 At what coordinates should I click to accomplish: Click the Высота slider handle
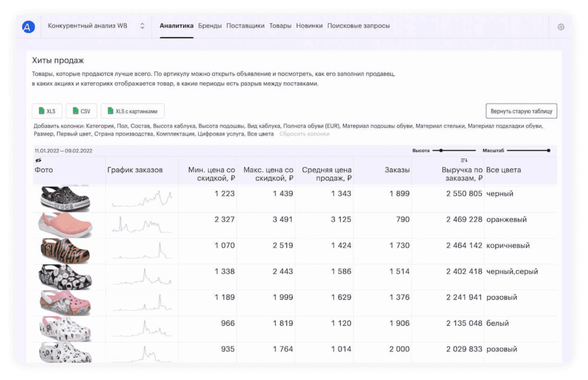441,150
